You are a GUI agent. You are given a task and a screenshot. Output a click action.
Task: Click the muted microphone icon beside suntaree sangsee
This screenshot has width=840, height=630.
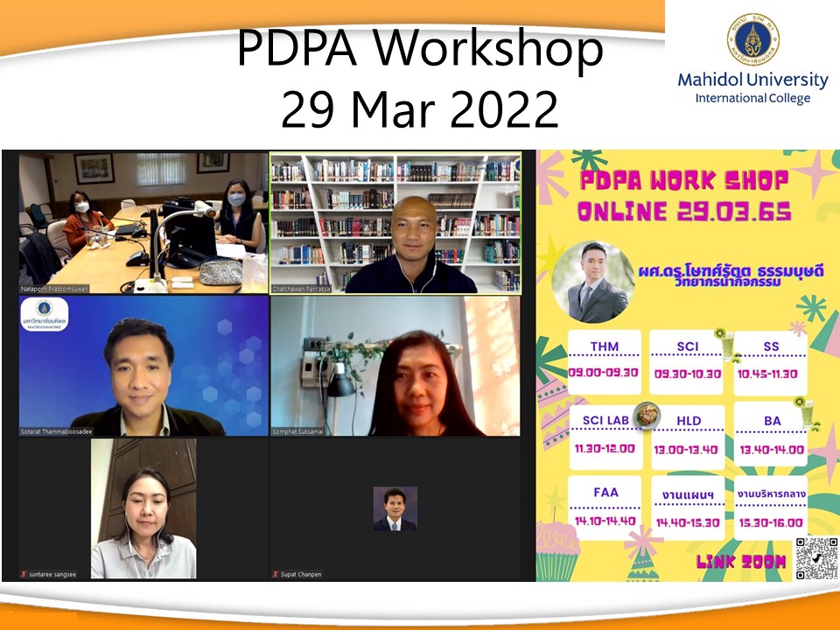point(24,575)
